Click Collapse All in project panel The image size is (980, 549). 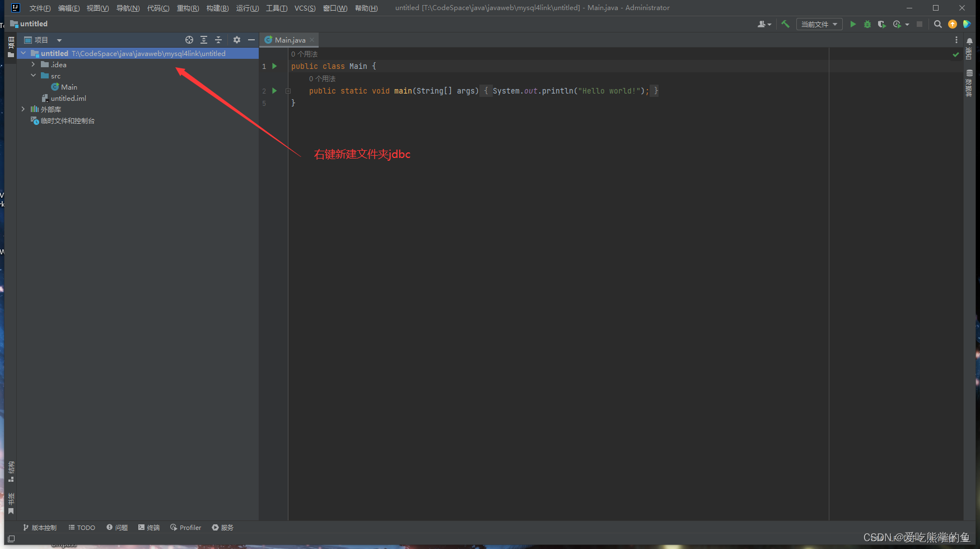pyautogui.click(x=218, y=40)
